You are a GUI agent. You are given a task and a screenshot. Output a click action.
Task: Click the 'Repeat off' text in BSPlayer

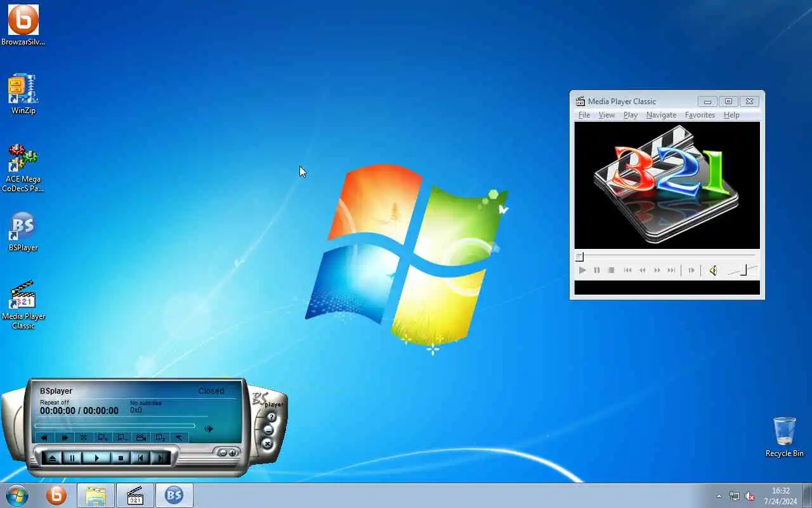click(55, 403)
